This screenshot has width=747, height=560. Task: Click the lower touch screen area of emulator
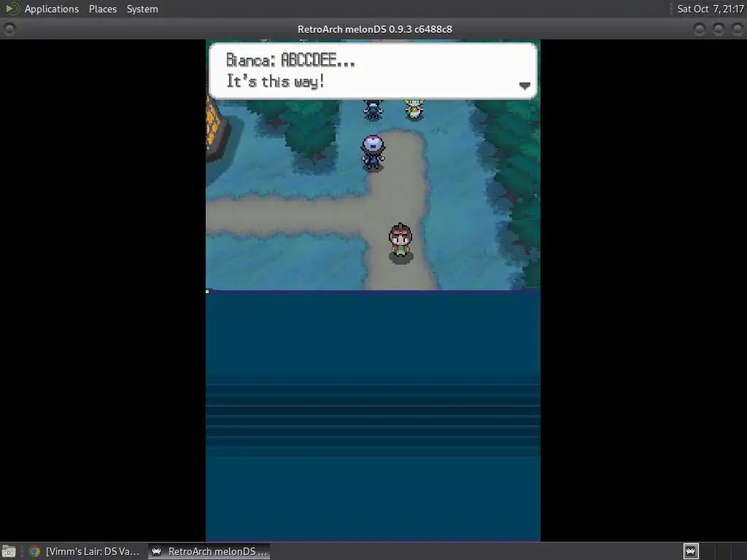373,416
